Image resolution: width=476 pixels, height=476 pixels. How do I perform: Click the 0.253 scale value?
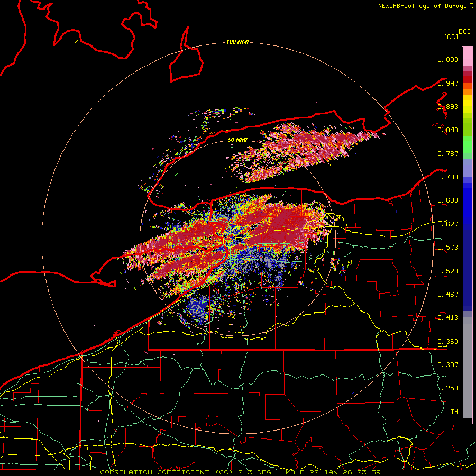tap(448, 388)
